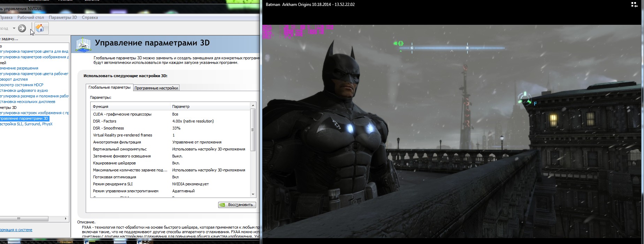The width and height of the screenshot is (644, 244).
Task: Select the Кэширование шейдеров setting row
Action: (x=114, y=163)
